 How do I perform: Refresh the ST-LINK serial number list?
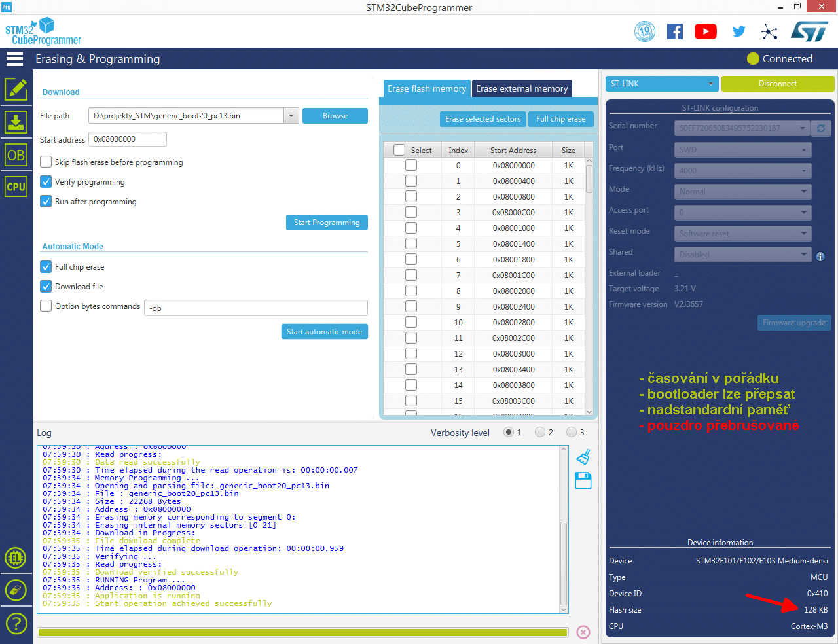click(820, 128)
